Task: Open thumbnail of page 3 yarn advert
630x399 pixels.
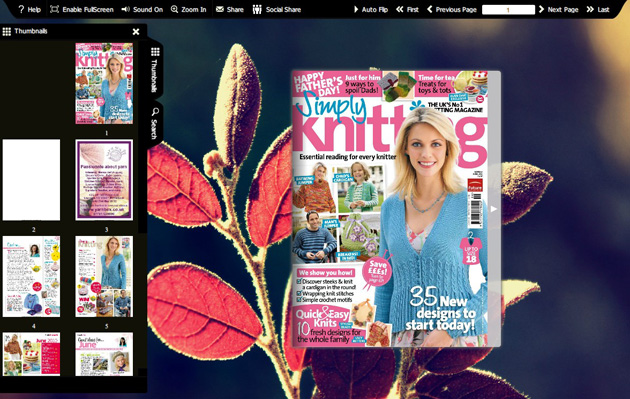Action: 104,180
